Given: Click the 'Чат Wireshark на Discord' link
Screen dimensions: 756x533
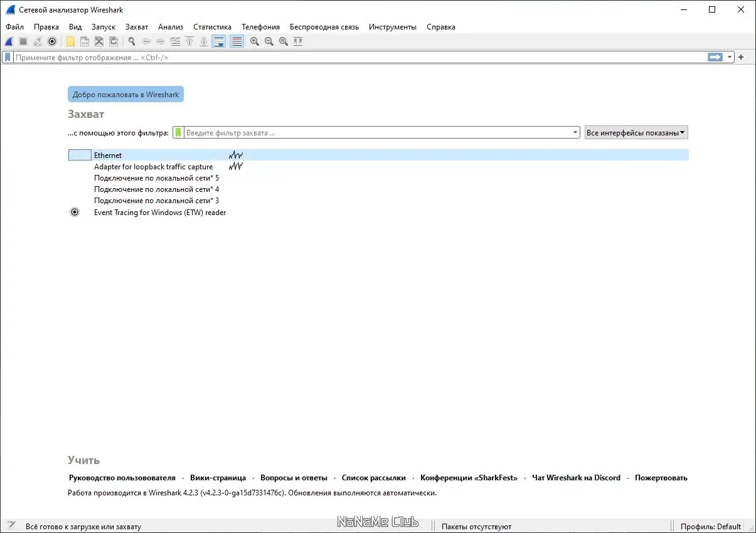Looking at the screenshot, I should [576, 478].
